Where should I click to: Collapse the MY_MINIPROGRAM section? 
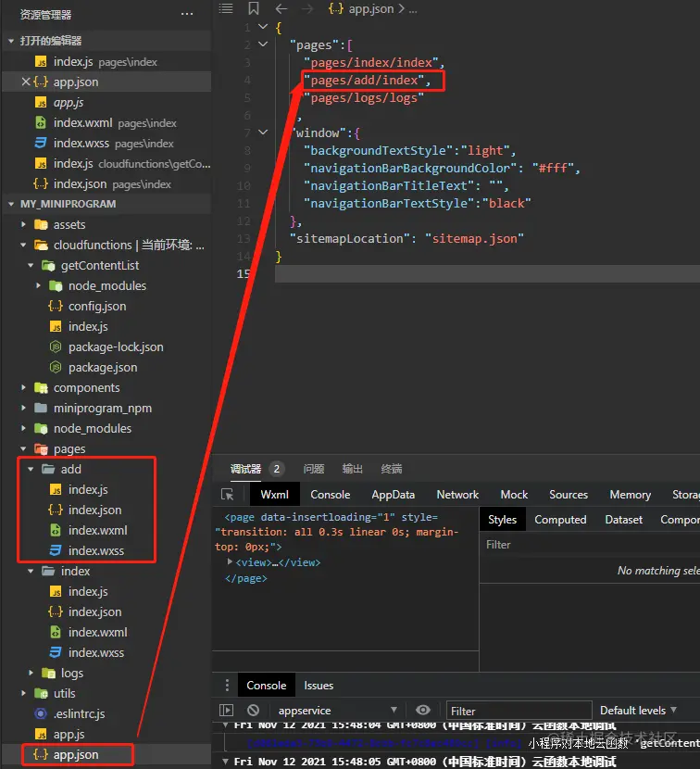11,204
